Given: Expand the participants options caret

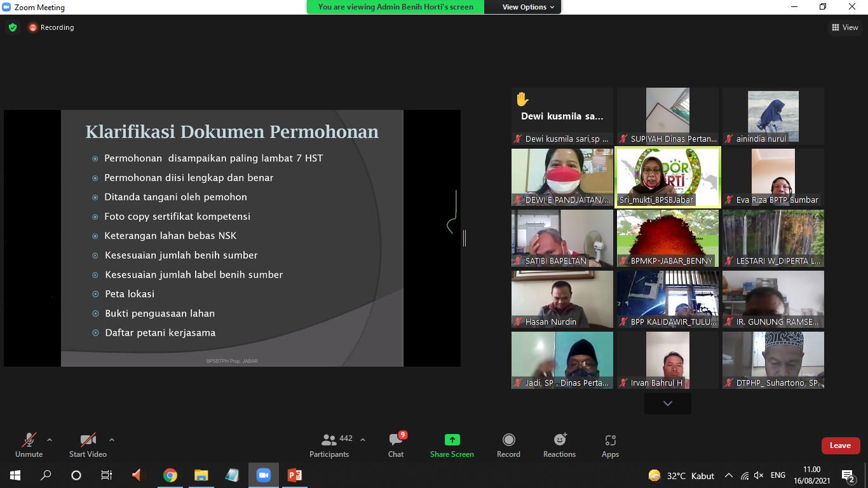Looking at the screenshot, I should click(363, 440).
